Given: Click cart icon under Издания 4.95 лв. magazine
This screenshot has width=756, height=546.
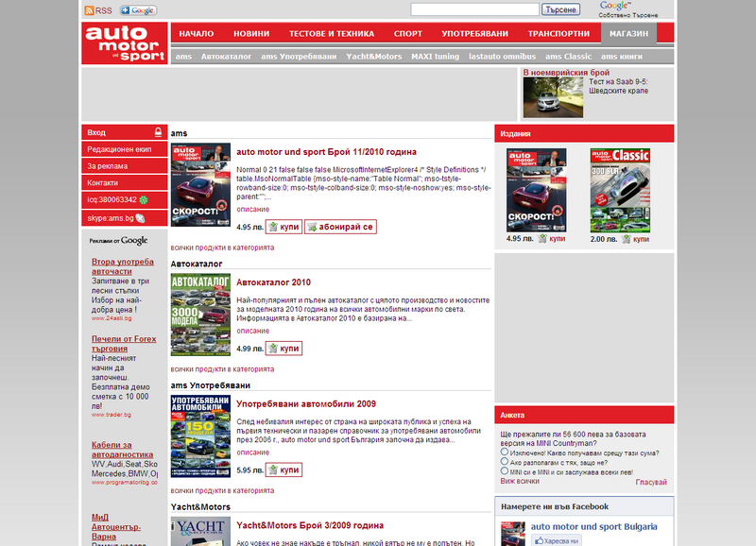Looking at the screenshot, I should [542, 239].
